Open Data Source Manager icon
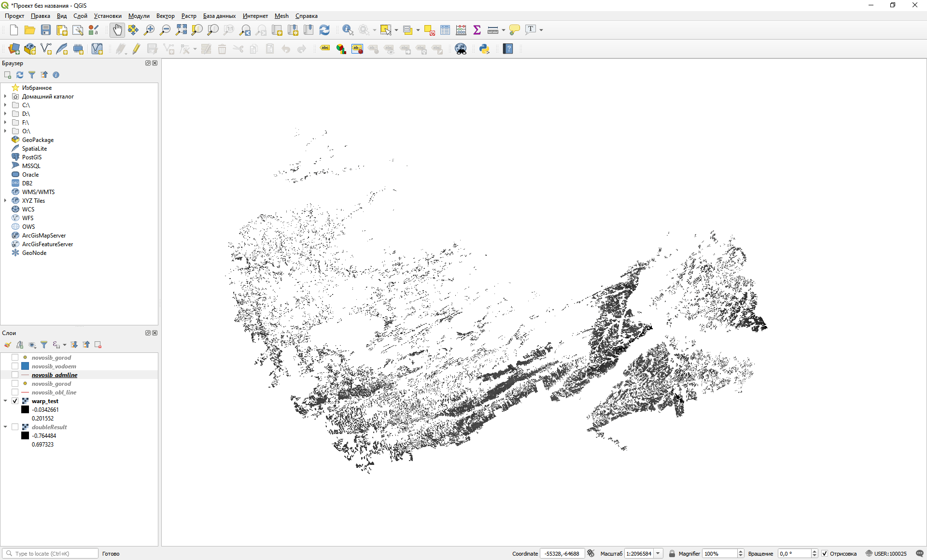The width and height of the screenshot is (927, 560). [x=14, y=49]
